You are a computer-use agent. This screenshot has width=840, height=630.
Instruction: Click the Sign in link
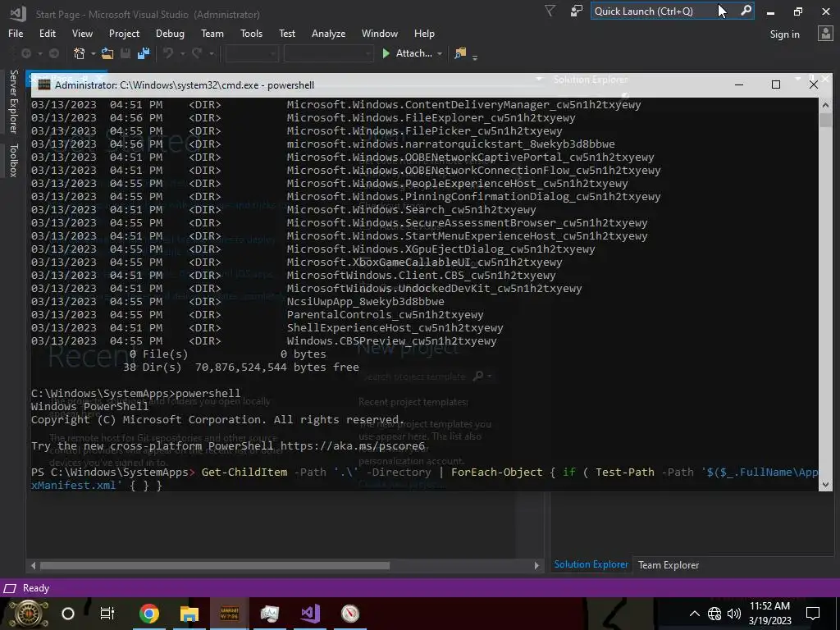coord(784,34)
